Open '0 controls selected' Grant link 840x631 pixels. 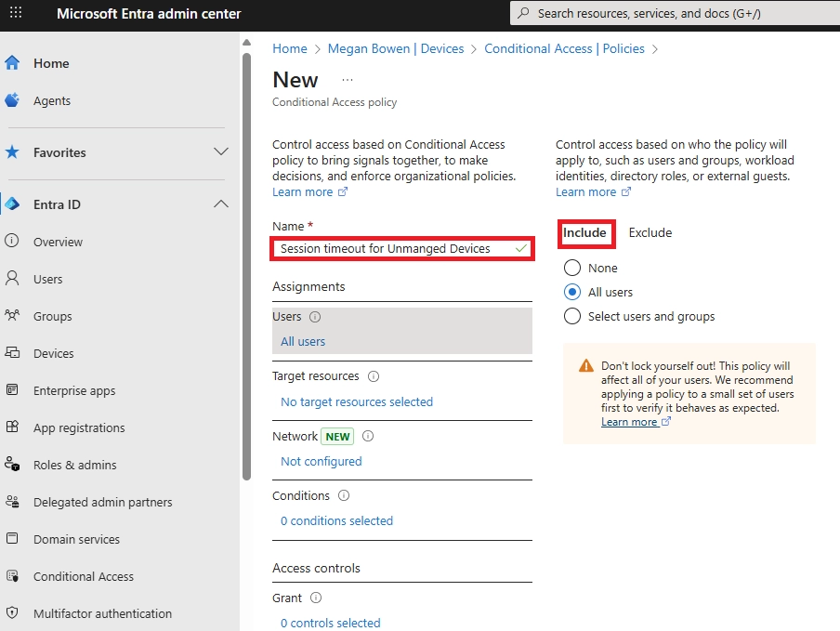[331, 623]
